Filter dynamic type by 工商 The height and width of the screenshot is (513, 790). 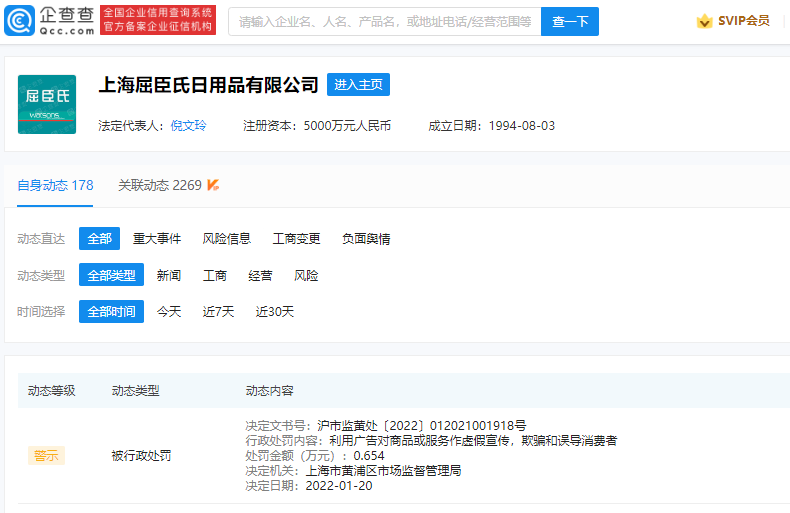coord(215,275)
